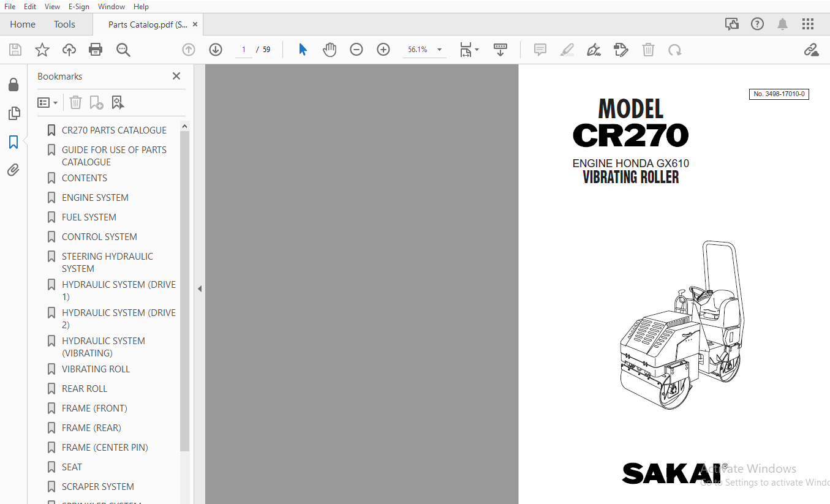Open the Window menu
This screenshot has width=830, height=504.
point(111,7)
